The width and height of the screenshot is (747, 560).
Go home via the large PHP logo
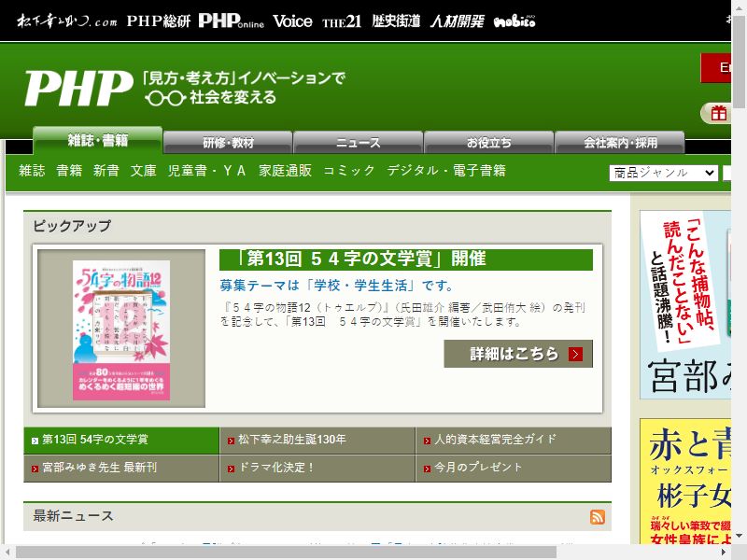click(78, 88)
